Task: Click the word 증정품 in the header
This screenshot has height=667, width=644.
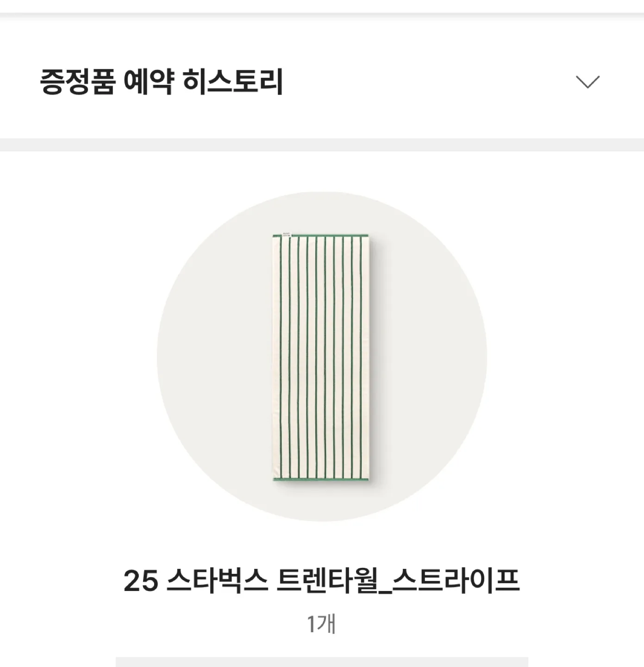Action: [x=77, y=82]
